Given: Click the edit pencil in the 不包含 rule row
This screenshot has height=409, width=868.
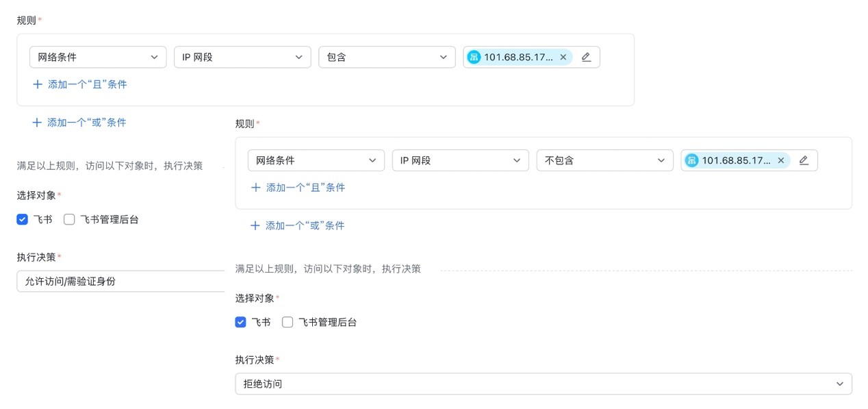Looking at the screenshot, I should click(x=804, y=160).
